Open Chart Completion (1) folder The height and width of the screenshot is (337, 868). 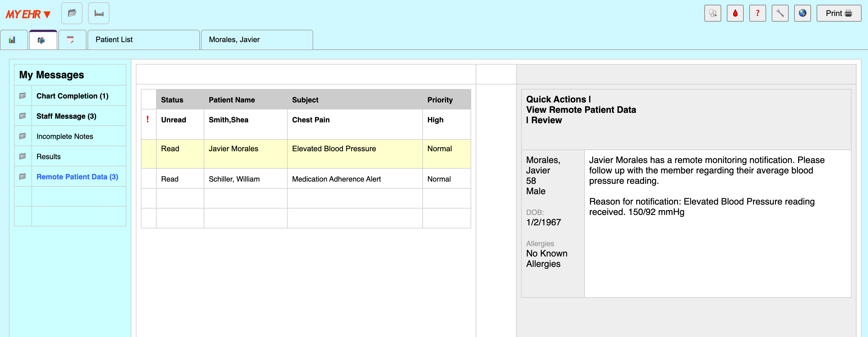pyautogui.click(x=72, y=96)
